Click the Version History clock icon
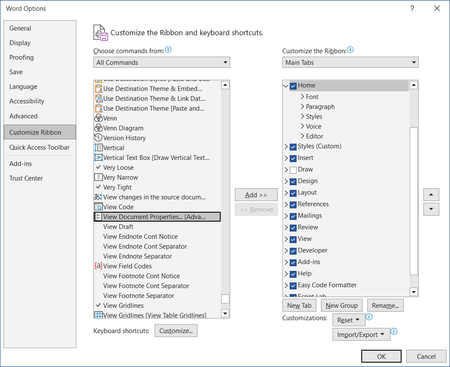Screen dimensions: 450x367 [98, 138]
